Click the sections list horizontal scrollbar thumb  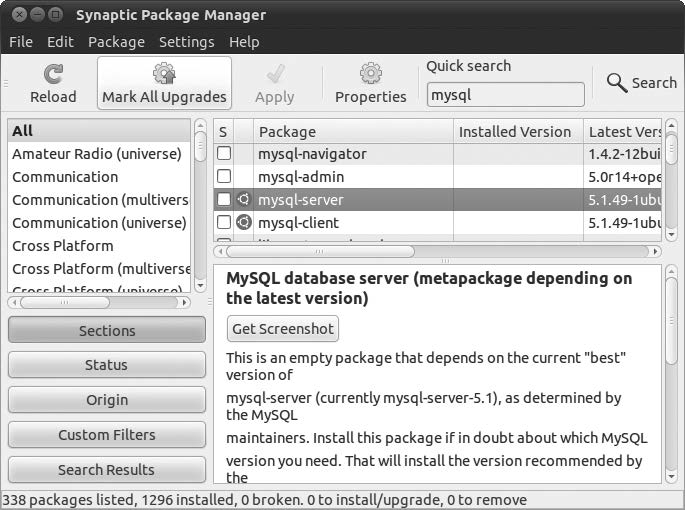click(x=65, y=302)
